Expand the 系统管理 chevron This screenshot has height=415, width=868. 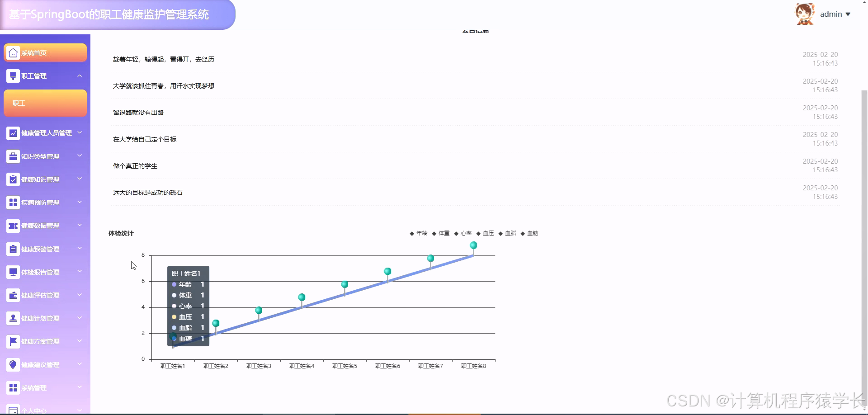click(x=80, y=387)
